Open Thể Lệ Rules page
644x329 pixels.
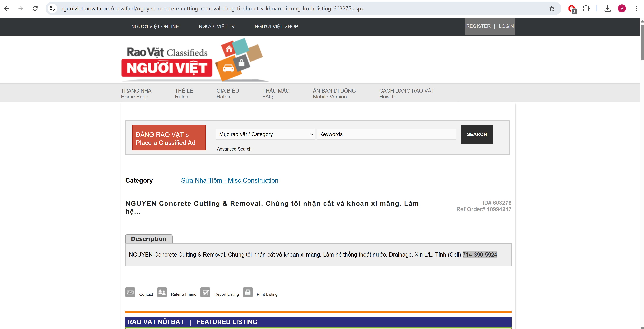pos(184,93)
